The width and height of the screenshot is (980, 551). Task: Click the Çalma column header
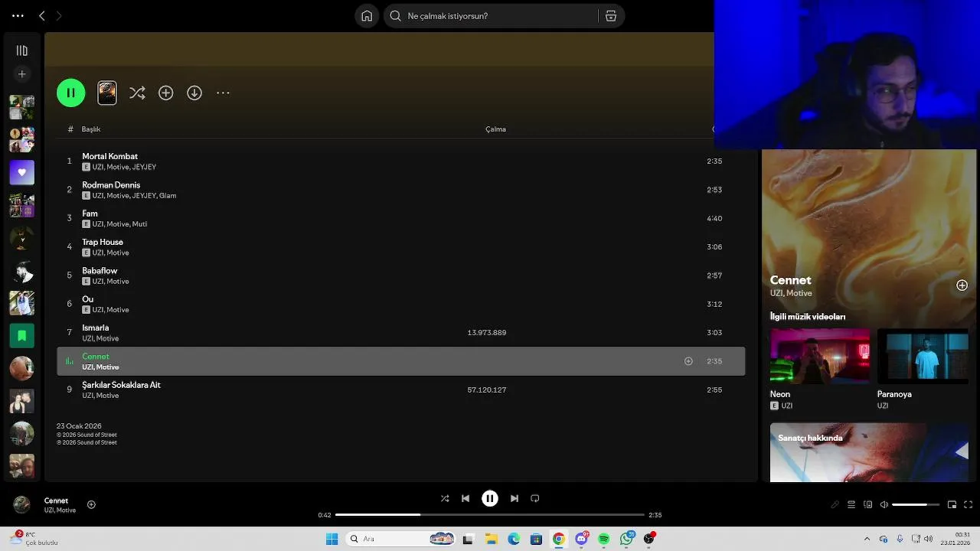[495, 129]
